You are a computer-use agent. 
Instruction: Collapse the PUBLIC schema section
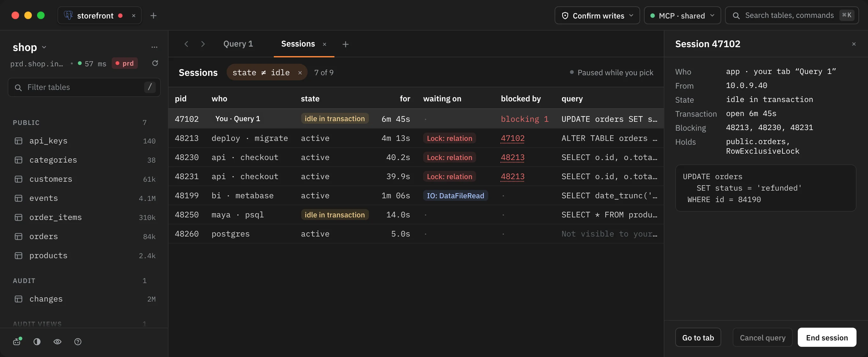[26, 122]
